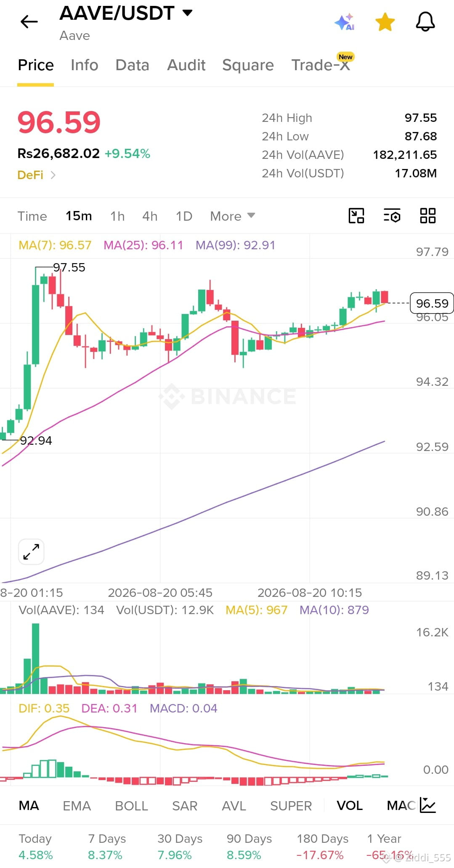Open the chart drawing tools icon
The width and height of the screenshot is (454, 868).
356,216
